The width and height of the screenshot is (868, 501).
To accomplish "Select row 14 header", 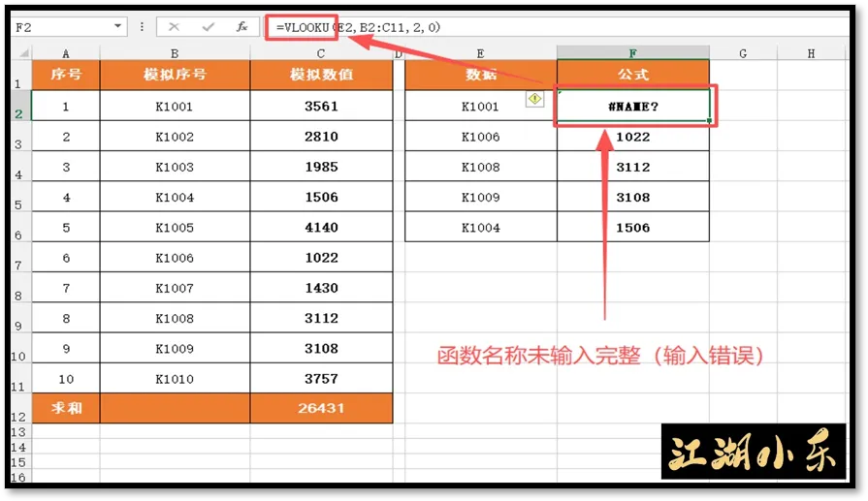I will 20,447.
